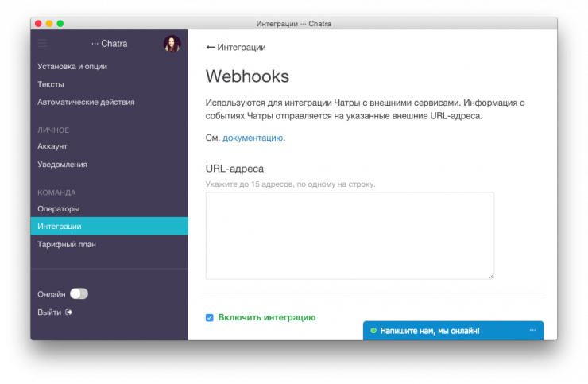
Task: Go to Автоматические действия
Action: (86, 102)
